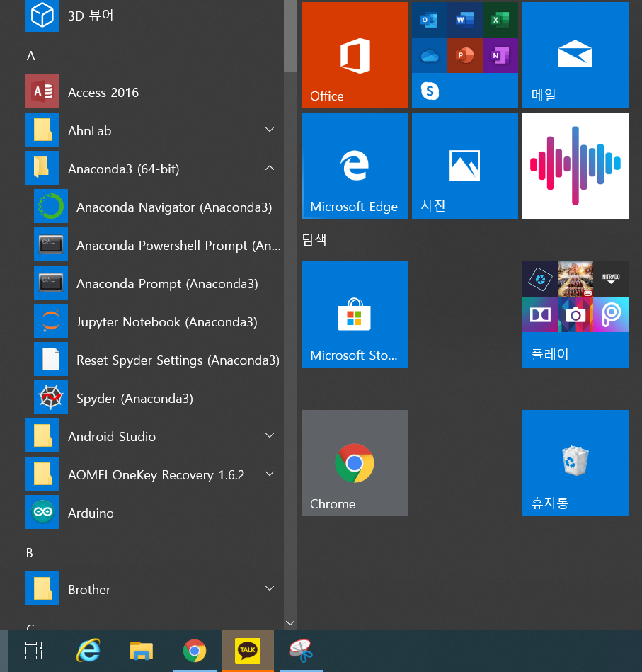Open Skype in the Office group tile
This screenshot has height=672, width=642.
(430, 91)
